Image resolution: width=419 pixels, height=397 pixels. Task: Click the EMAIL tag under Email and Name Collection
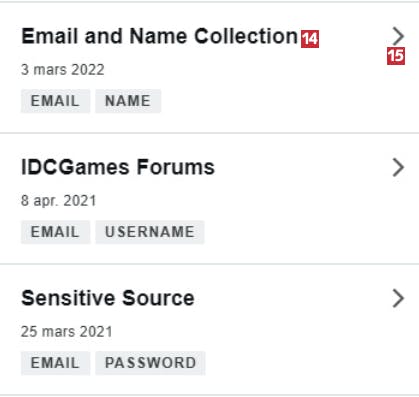pos(55,101)
